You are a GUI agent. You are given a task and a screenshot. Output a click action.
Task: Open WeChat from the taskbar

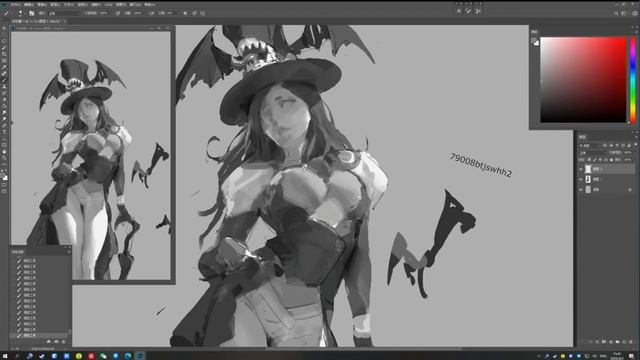[x=103, y=356]
